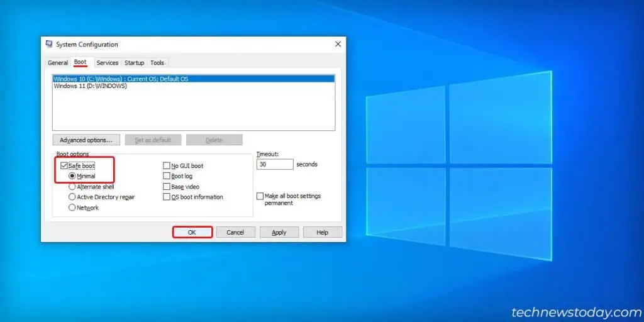The image size is (644, 322).
Task: Close the System Configuration dialog
Action: pyautogui.click(x=338, y=44)
